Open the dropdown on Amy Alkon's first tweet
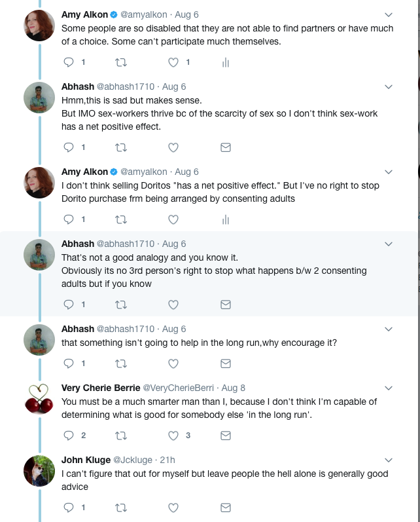The image size is (420, 522). click(388, 14)
